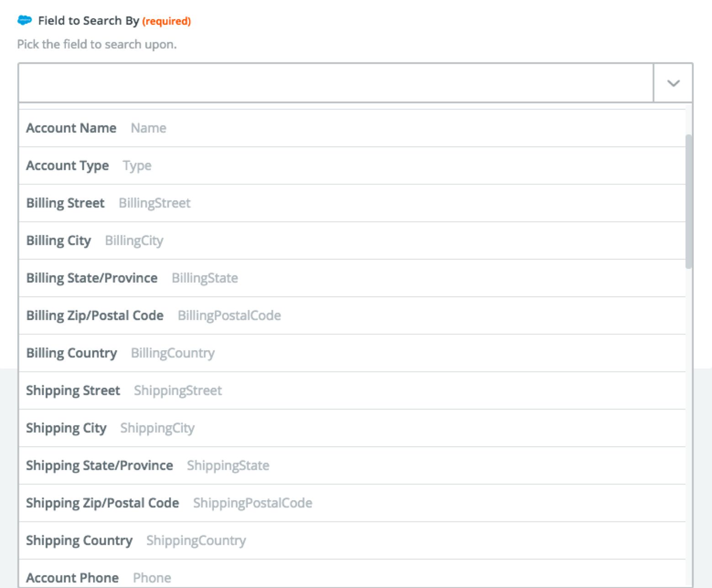Select Account Name from the list
Screen dimensions: 712x588
pyautogui.click(x=71, y=128)
